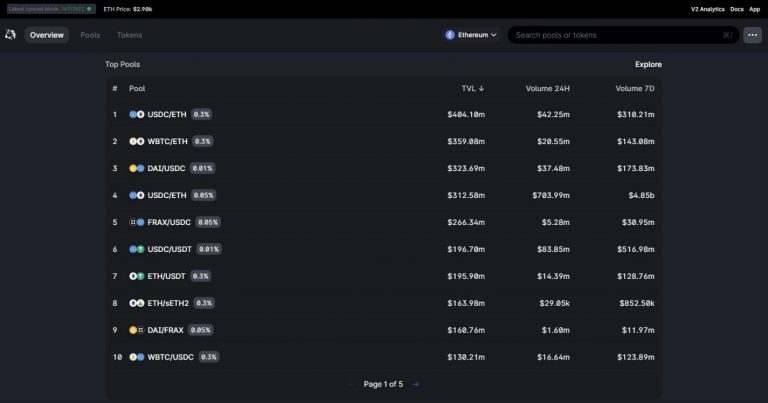Click the WBTC/ETH pool token icons
The width and height of the screenshot is (768, 403).
click(137, 141)
